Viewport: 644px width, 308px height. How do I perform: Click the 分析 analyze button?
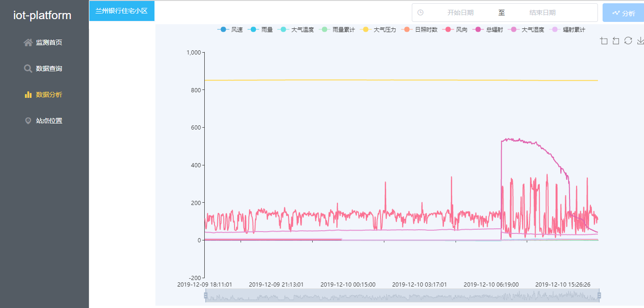point(623,13)
